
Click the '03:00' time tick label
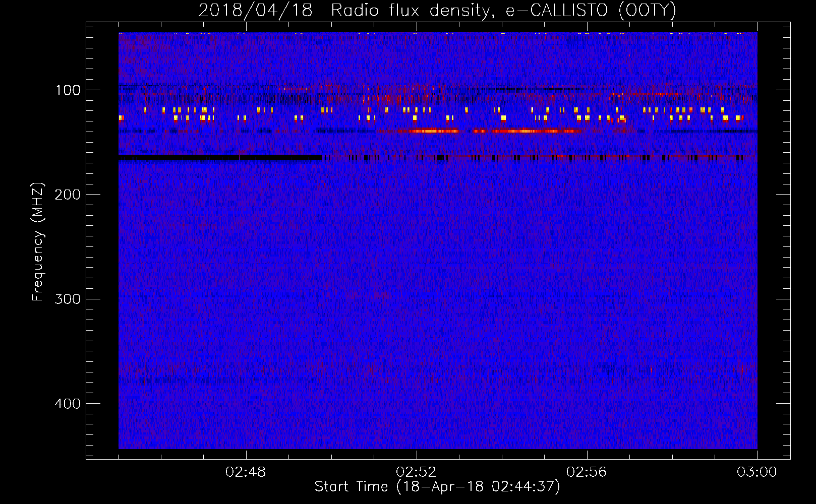coord(757,472)
